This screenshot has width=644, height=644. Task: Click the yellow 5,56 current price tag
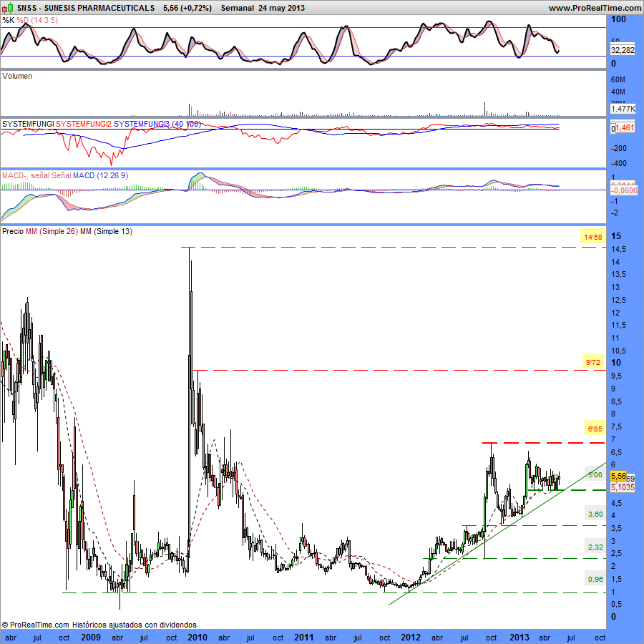[x=618, y=476]
